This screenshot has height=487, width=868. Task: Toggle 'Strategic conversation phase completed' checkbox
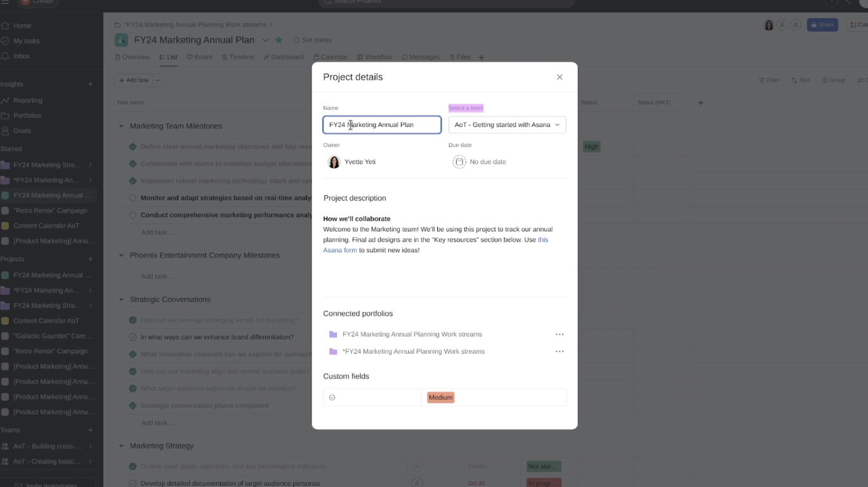pyautogui.click(x=133, y=406)
